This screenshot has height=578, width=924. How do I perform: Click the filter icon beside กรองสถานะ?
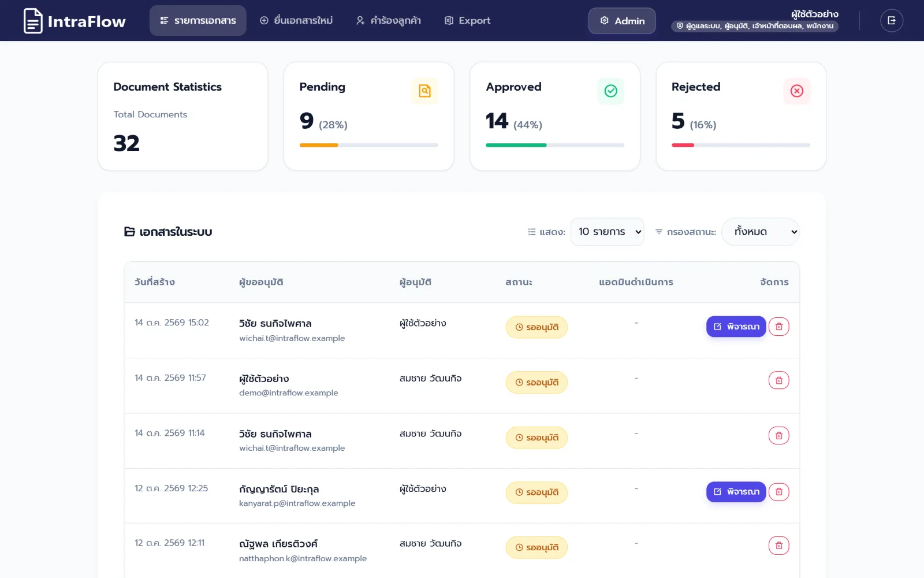pyautogui.click(x=659, y=232)
